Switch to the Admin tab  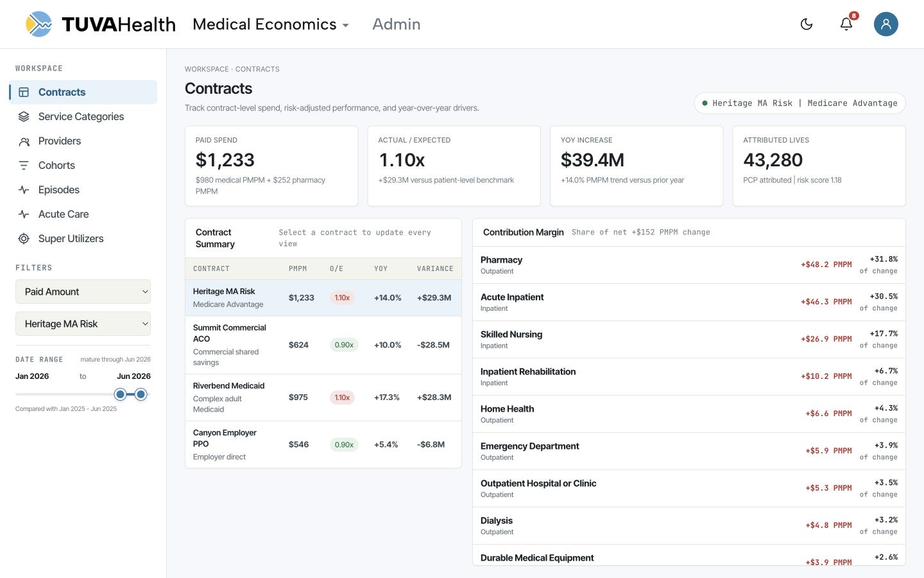(x=397, y=24)
